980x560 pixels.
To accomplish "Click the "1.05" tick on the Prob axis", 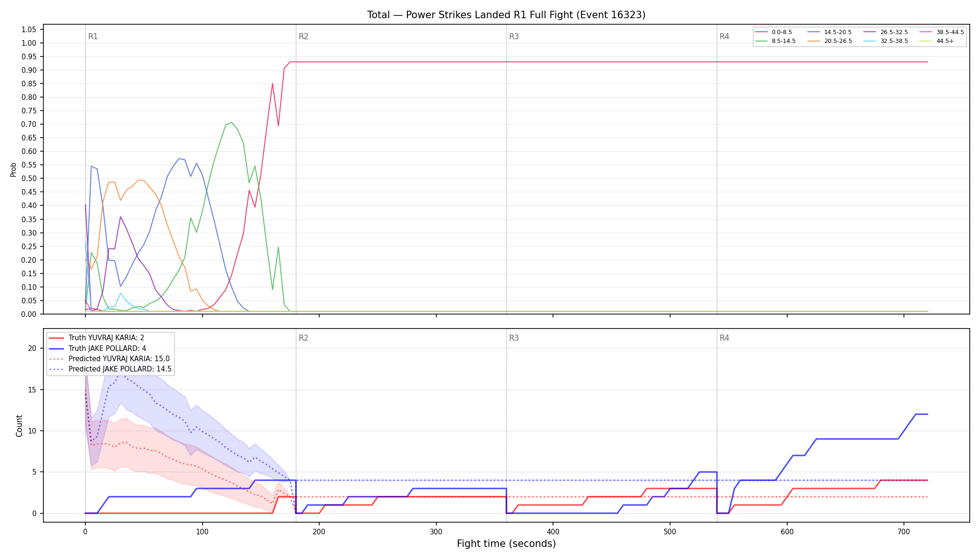I will 29,29.
